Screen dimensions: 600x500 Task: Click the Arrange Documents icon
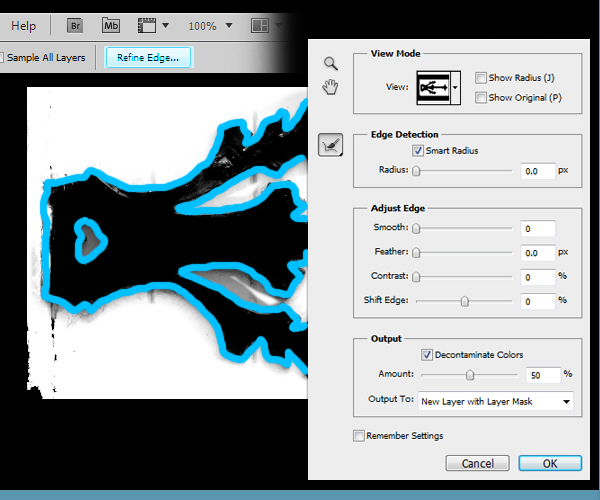click(260, 26)
